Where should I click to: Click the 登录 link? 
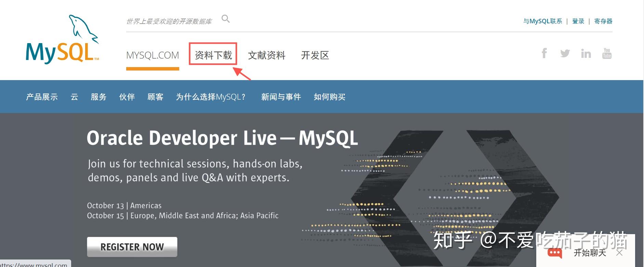click(x=578, y=21)
